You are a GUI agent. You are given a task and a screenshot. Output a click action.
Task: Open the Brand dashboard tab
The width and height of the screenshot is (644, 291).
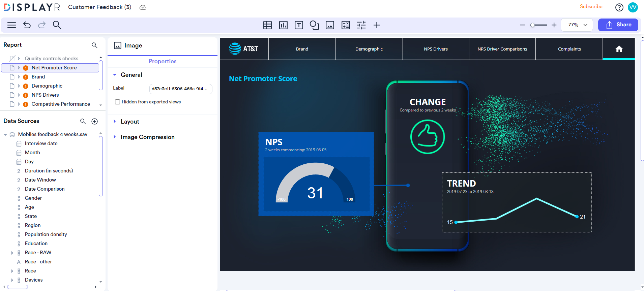pos(302,49)
